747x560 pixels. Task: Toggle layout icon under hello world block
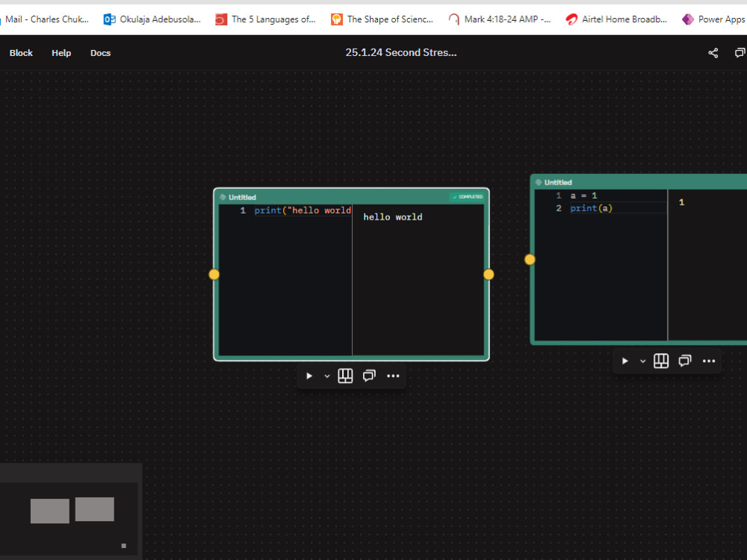tap(345, 376)
